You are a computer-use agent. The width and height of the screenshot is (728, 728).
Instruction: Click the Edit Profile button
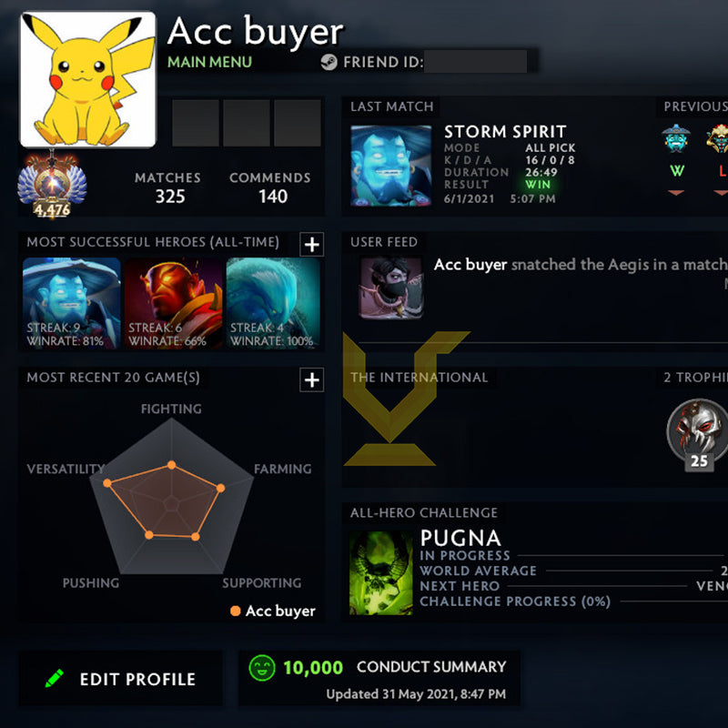click(x=120, y=678)
